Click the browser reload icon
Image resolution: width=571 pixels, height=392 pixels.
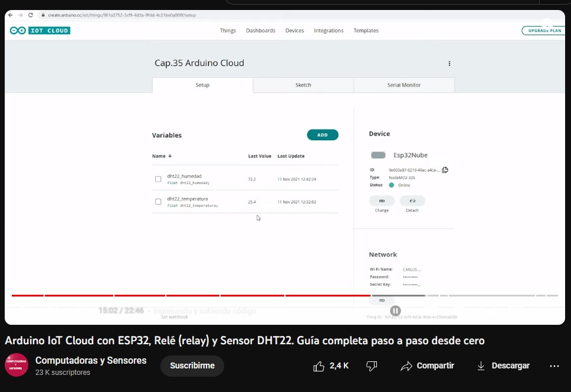coord(30,15)
